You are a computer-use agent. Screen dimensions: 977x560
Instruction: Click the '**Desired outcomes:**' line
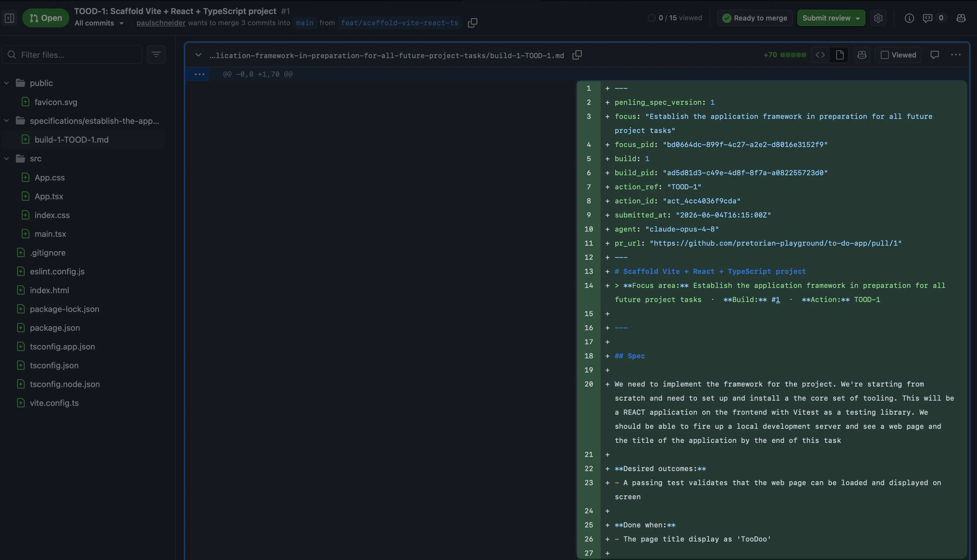(660, 469)
